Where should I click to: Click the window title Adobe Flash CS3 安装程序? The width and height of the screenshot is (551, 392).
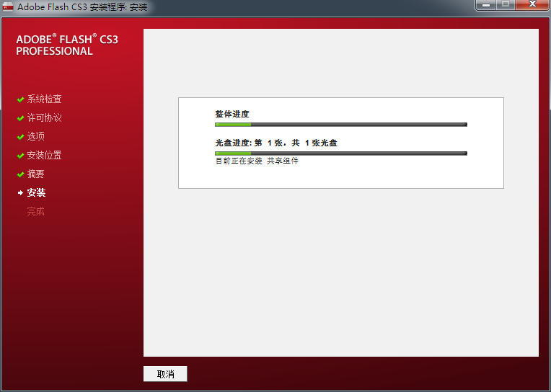pos(82,6)
